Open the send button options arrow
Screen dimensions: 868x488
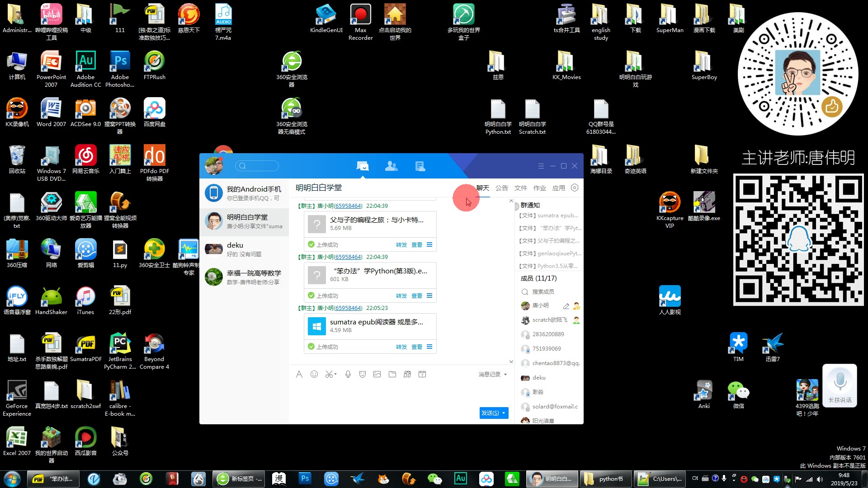point(504,413)
